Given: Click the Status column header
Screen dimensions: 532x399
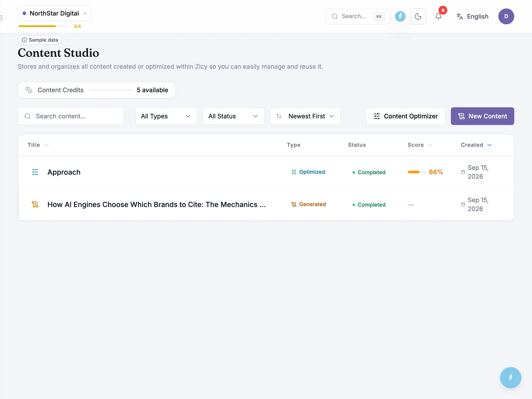Looking at the screenshot, I should pyautogui.click(x=357, y=145).
